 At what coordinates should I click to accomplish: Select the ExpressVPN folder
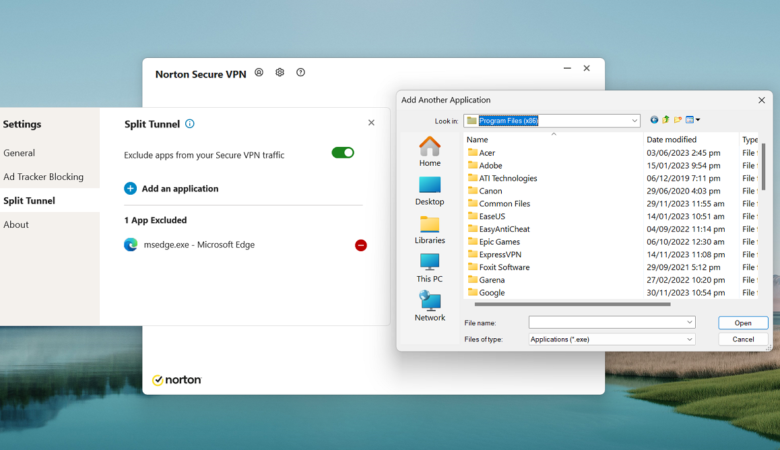pyautogui.click(x=495, y=255)
